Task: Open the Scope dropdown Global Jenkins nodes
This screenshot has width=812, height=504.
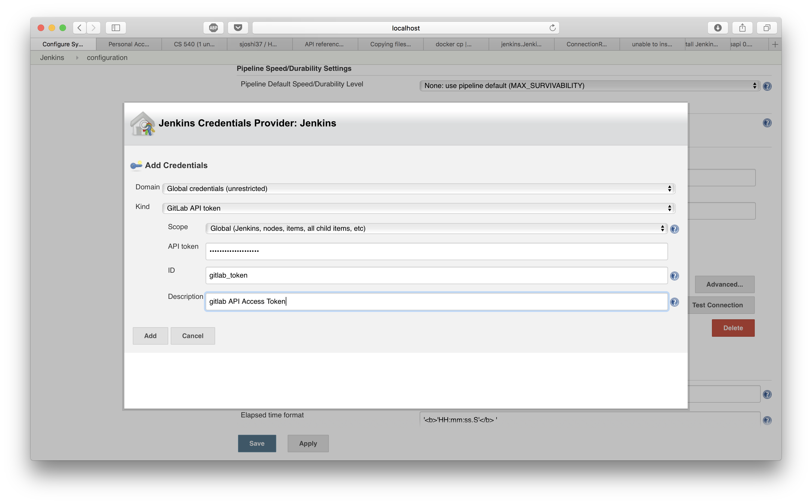Action: (436, 228)
